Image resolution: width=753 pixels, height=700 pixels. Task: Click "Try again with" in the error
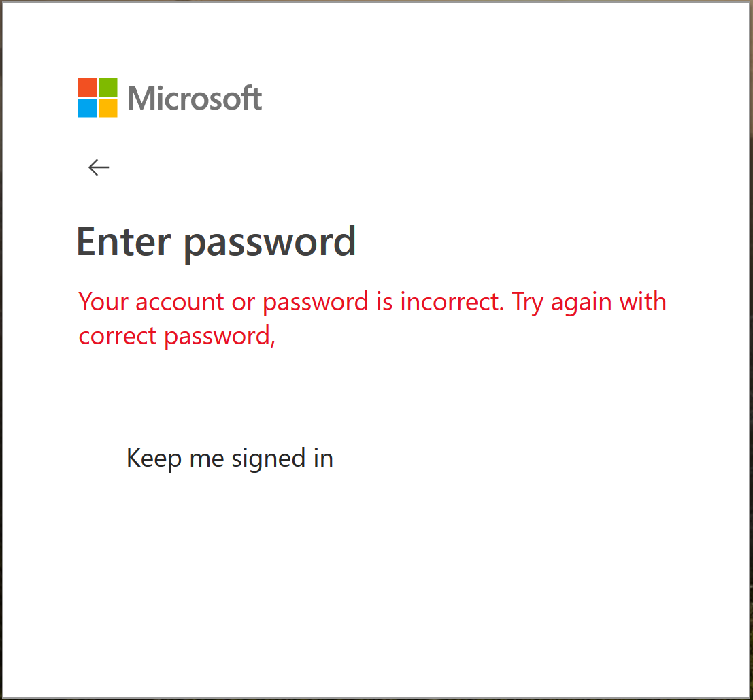coord(589,301)
